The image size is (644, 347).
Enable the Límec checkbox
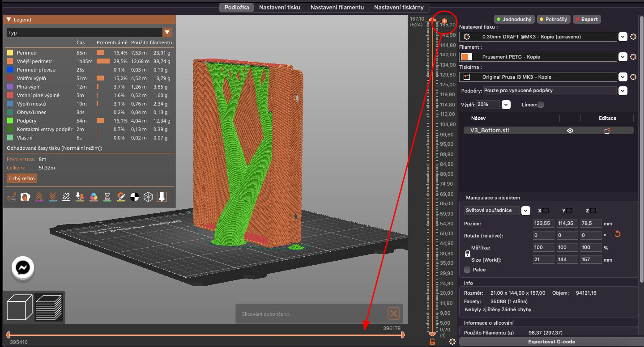click(541, 105)
